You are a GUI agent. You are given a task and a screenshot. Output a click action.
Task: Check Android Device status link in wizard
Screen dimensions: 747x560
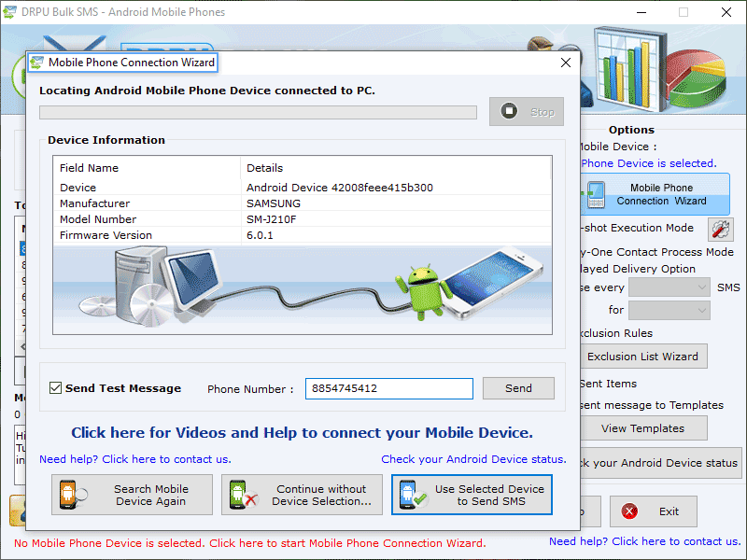[x=473, y=459]
